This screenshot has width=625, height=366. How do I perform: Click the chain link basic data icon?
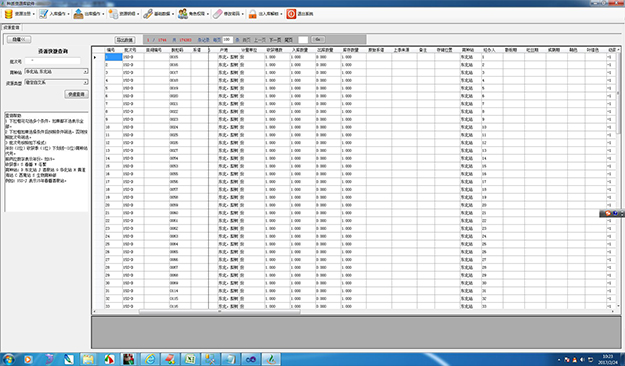click(x=148, y=14)
